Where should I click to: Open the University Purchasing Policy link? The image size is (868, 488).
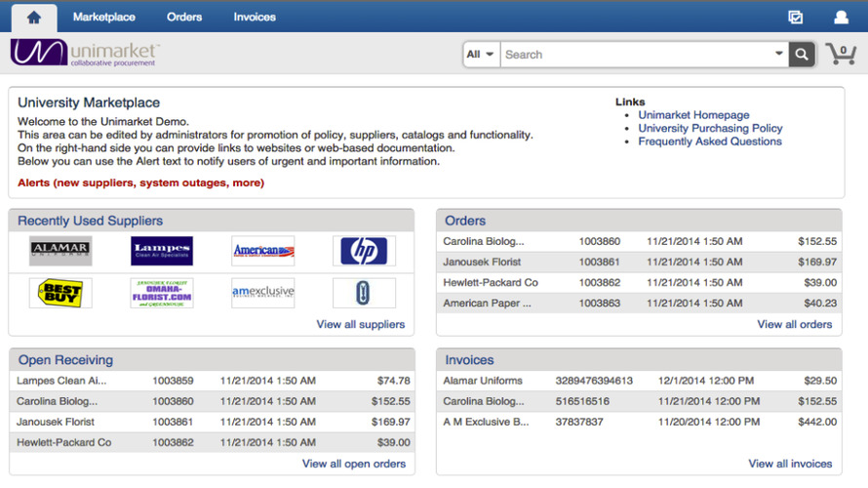pyautogui.click(x=710, y=129)
